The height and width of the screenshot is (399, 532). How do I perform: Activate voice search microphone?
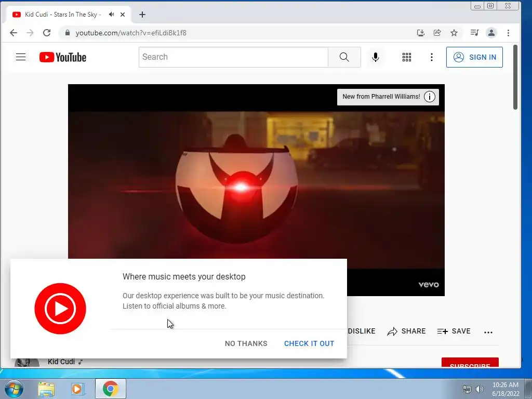click(x=375, y=57)
